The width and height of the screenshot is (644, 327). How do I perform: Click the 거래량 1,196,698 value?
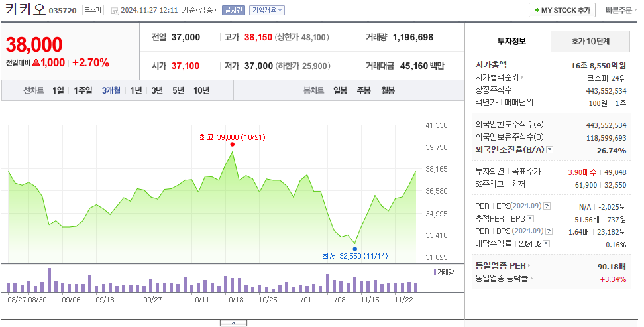point(413,37)
